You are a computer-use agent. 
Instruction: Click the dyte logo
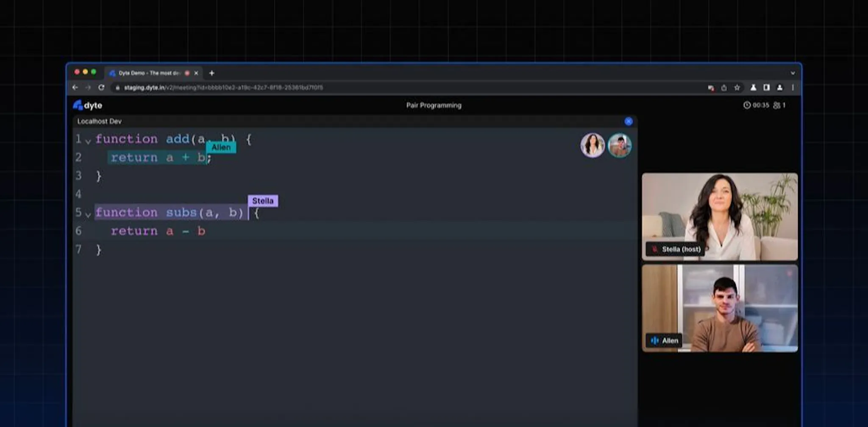[88, 105]
